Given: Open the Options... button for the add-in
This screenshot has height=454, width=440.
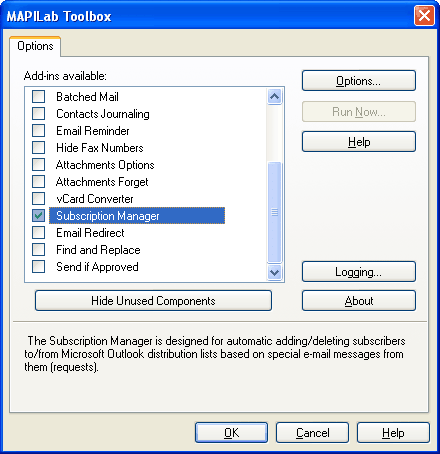Looking at the screenshot, I should (x=359, y=81).
